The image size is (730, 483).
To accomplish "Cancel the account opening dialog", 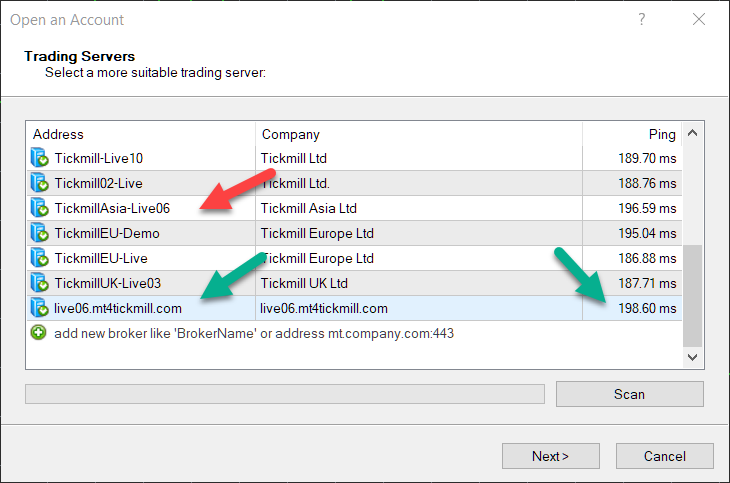I will (x=665, y=456).
